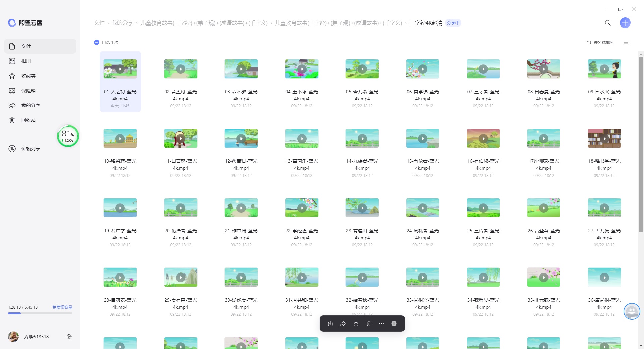
Task: Play video 16-有伯叔-蓝光4k.mp4
Action: (483, 138)
